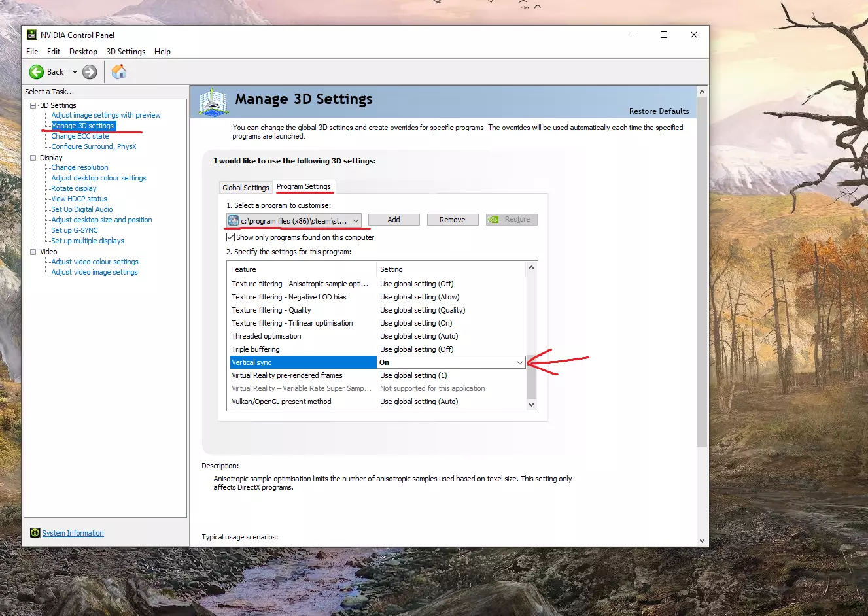
Task: Select Texture filtering - Trilinear optimisation row
Action: coord(377,323)
